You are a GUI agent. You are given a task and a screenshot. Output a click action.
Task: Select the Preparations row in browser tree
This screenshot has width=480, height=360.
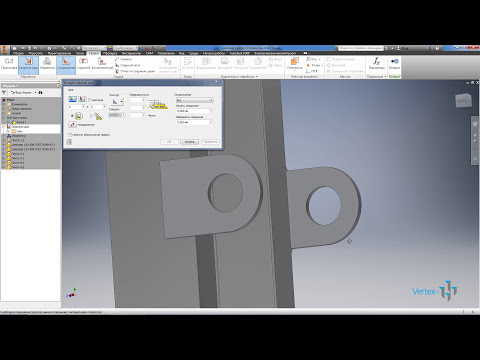[x=31, y=118]
